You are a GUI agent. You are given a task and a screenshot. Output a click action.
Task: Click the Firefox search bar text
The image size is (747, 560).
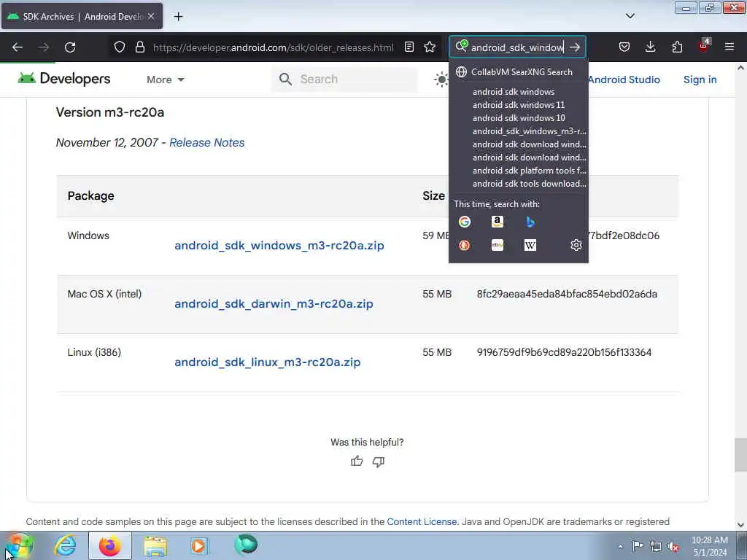517,47
